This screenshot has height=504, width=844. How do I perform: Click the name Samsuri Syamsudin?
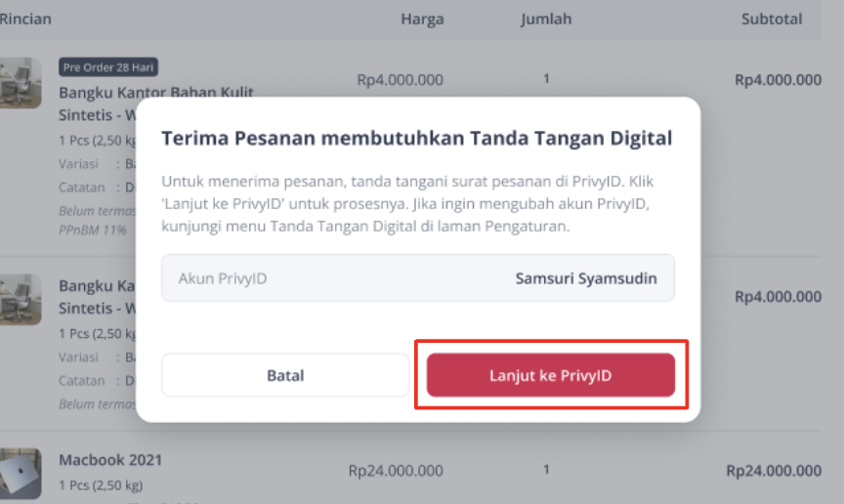coord(586,278)
